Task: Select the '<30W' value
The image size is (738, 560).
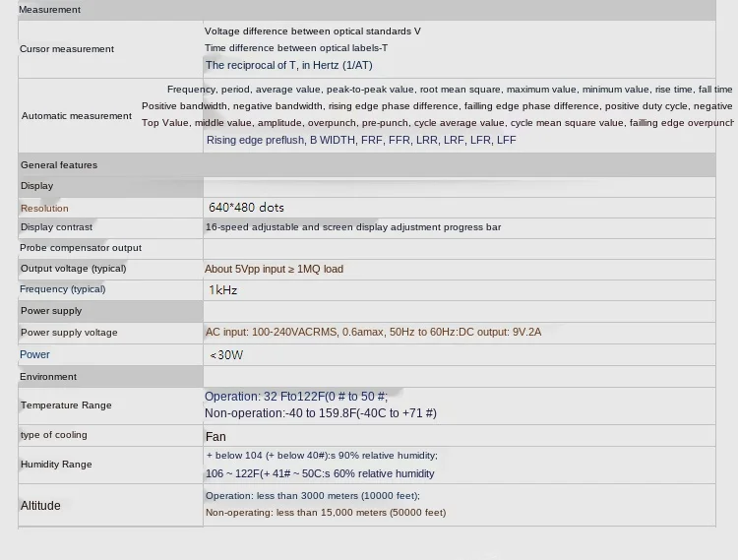Action: coord(226,355)
